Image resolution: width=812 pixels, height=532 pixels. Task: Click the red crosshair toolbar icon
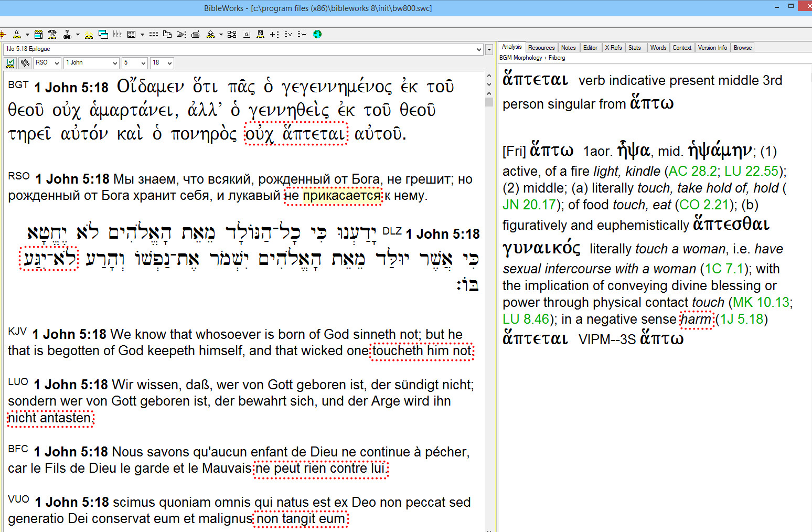pyautogui.click(x=3, y=35)
